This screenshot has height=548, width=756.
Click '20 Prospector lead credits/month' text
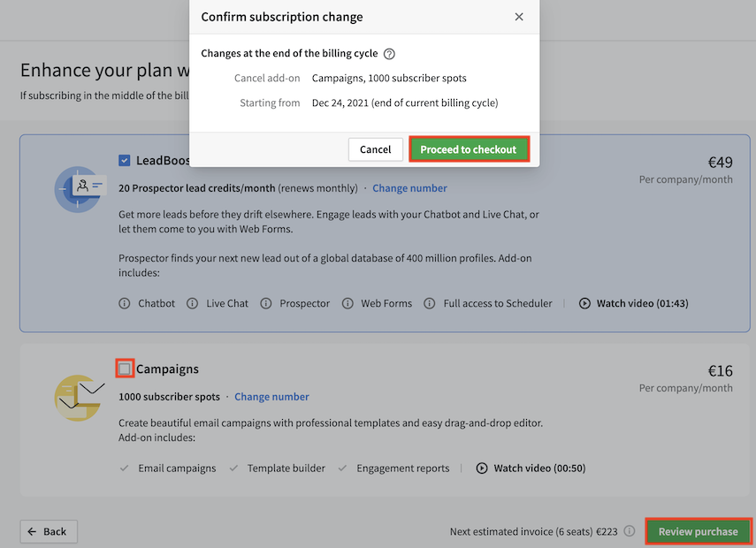point(196,188)
